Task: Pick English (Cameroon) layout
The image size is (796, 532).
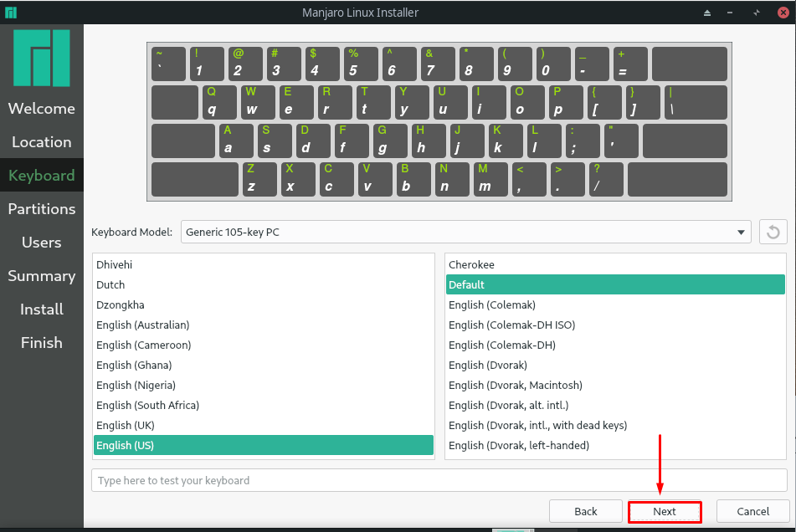Action: (264, 345)
